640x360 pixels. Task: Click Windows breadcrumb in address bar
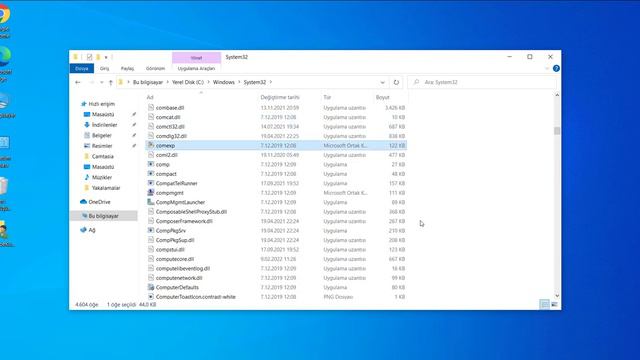coord(224,82)
